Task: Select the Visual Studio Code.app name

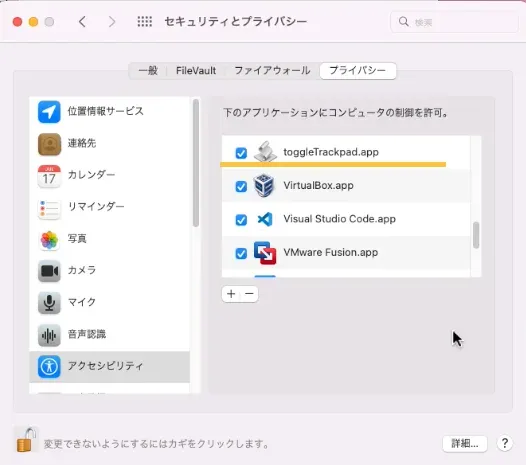Action: click(x=339, y=219)
